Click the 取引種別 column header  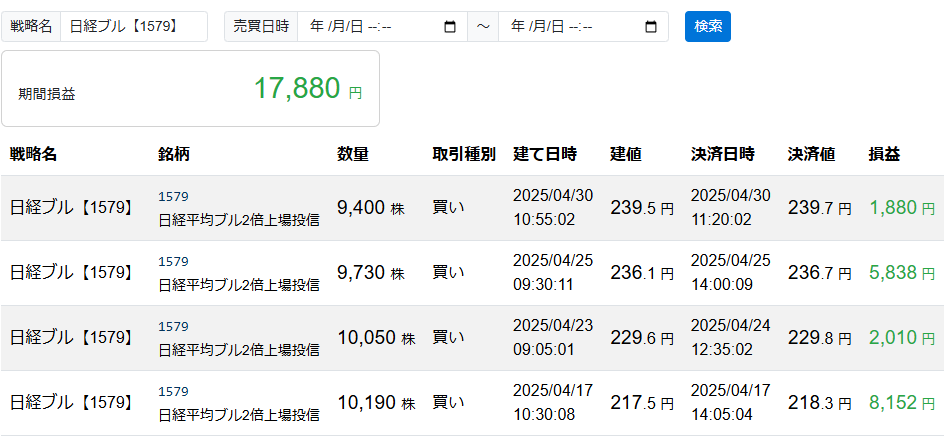(464, 154)
